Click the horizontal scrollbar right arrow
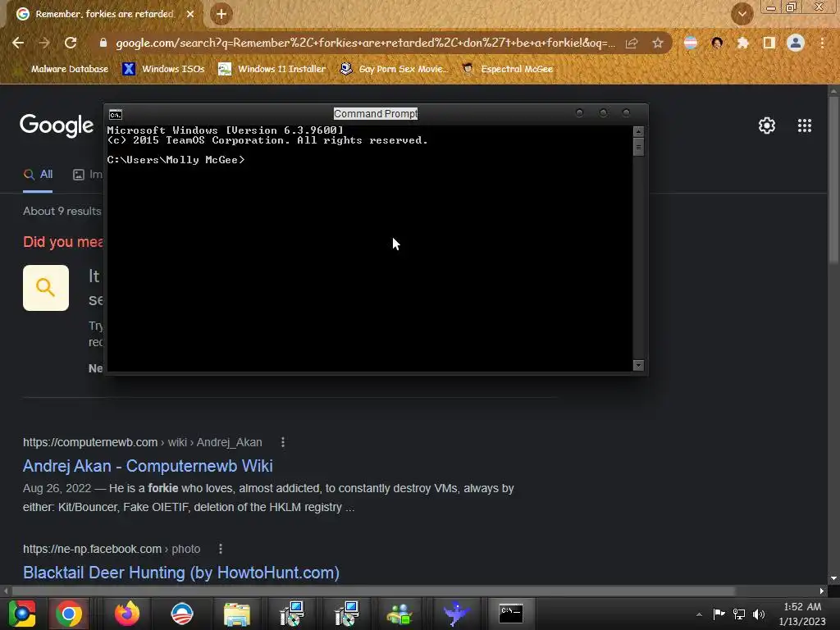This screenshot has width=840, height=630. pyautogui.click(x=822, y=591)
